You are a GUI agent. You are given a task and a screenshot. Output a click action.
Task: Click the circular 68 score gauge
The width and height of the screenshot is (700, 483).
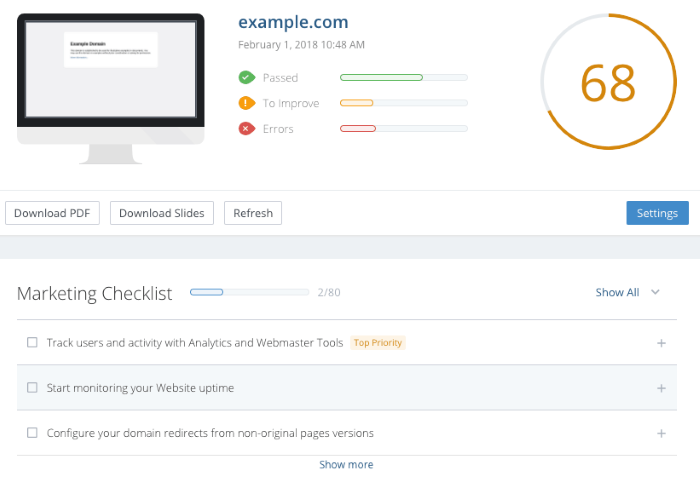click(x=607, y=84)
